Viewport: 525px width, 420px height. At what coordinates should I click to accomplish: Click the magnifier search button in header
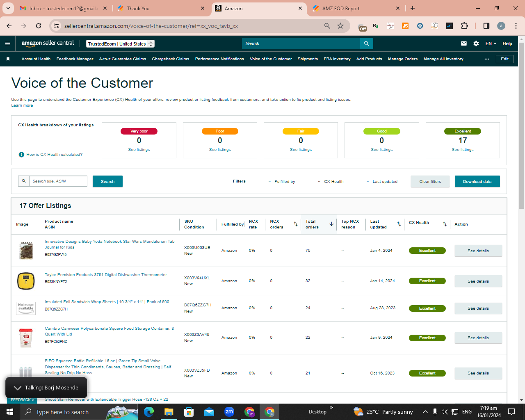tap(367, 43)
